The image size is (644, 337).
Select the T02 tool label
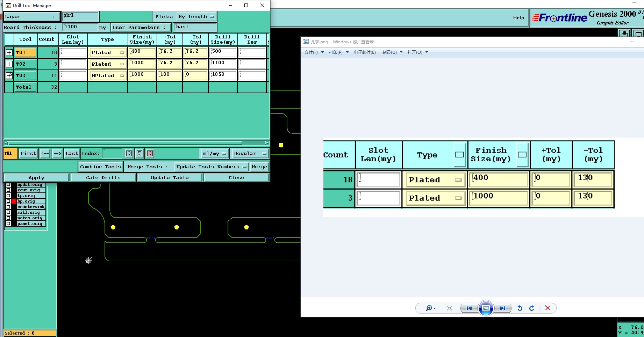(x=25, y=64)
